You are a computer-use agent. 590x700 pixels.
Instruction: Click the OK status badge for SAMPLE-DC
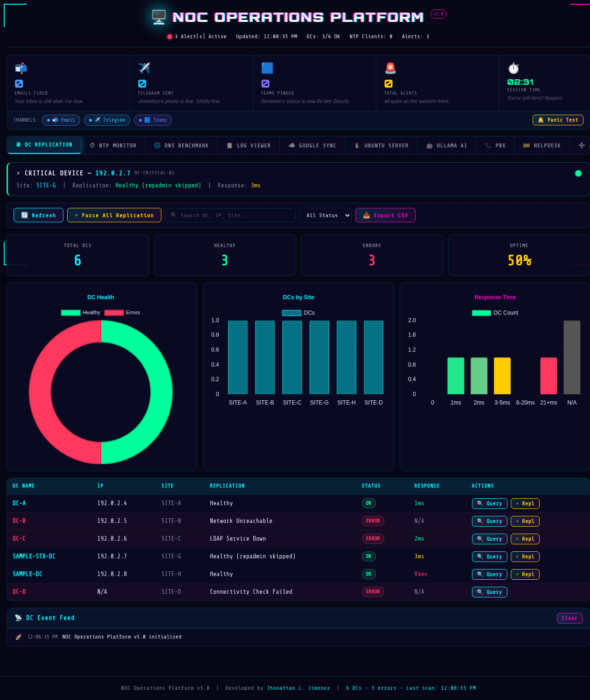tap(368, 574)
